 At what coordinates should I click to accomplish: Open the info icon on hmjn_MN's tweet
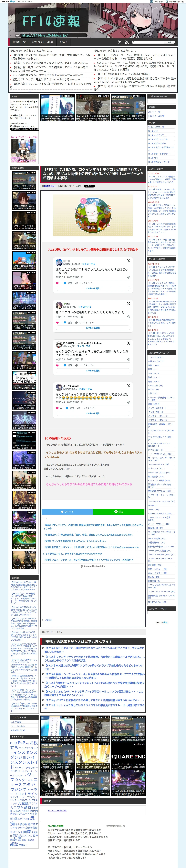point(129,359)
